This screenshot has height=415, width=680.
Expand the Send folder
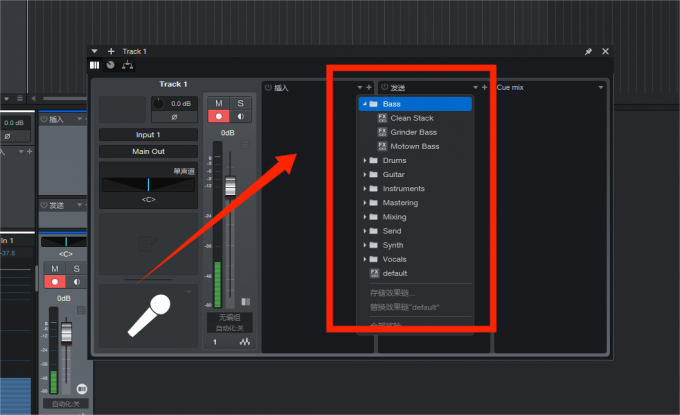pos(365,231)
